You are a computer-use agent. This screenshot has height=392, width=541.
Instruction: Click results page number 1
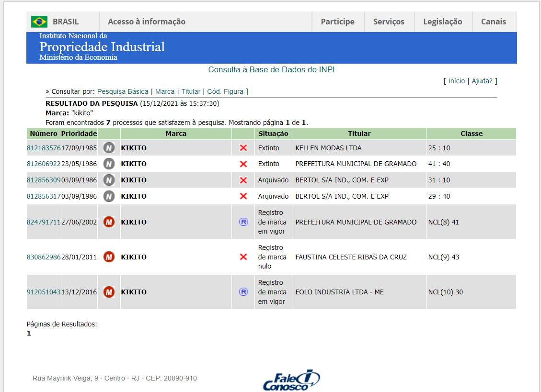[x=29, y=334]
